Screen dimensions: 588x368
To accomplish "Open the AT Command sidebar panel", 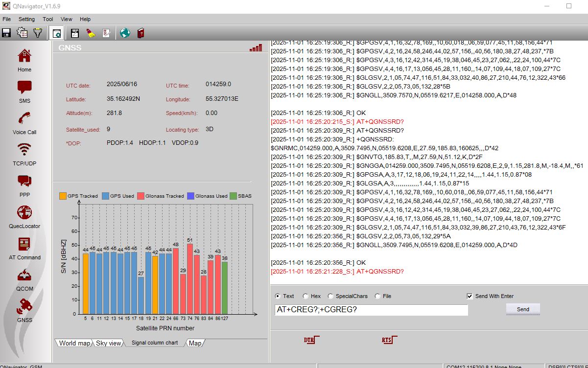I will click(x=24, y=248).
